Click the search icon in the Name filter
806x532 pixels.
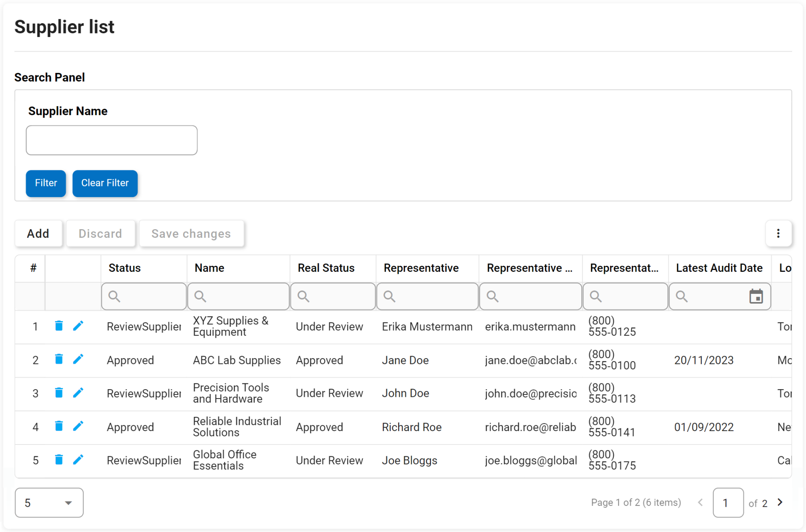[x=200, y=296]
